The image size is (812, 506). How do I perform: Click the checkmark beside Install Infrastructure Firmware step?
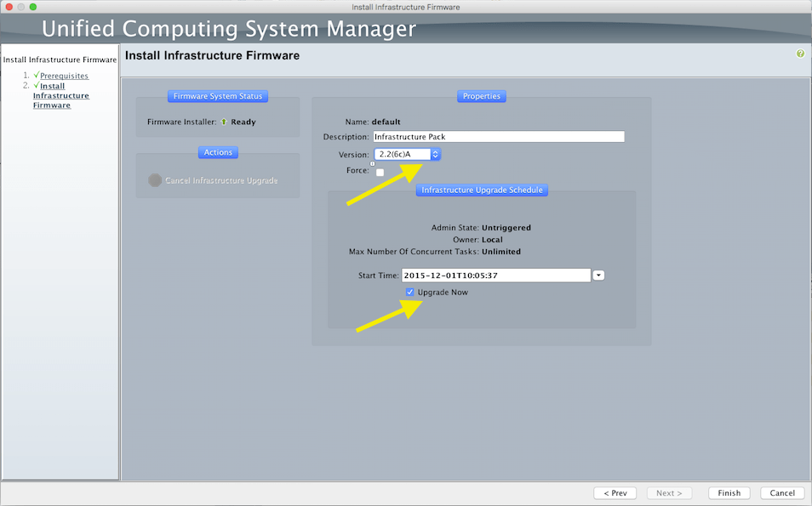37,86
